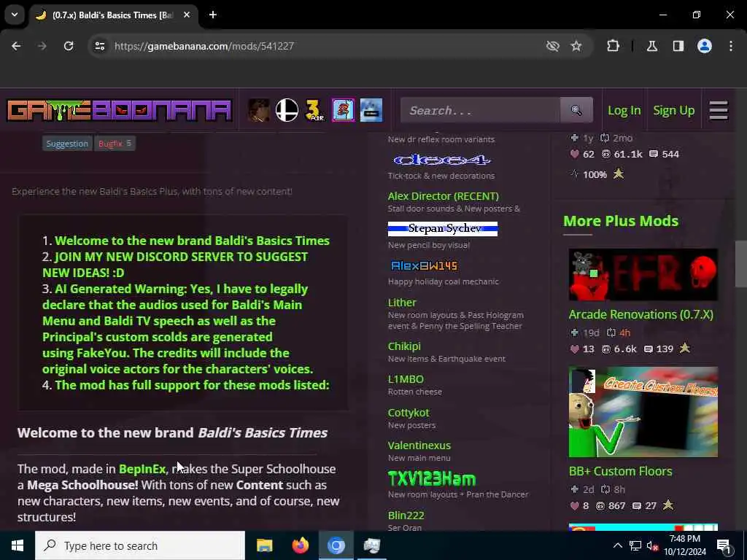This screenshot has width=747, height=560.
Task: Open Chikipi profile
Action: click(404, 346)
